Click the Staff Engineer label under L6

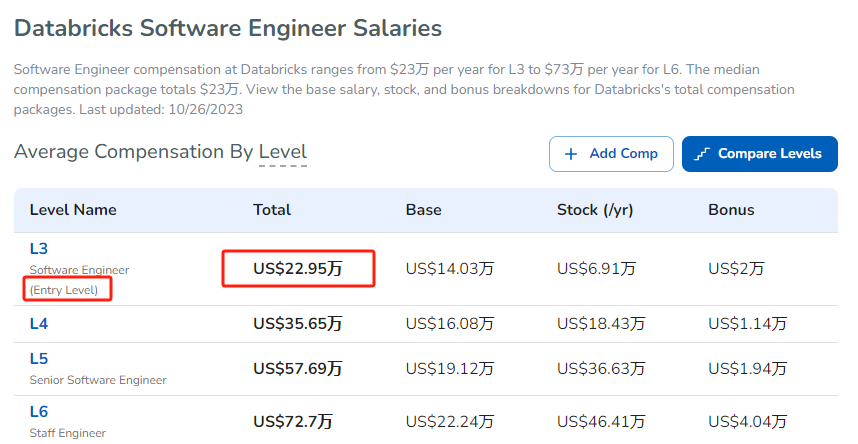tap(68, 433)
